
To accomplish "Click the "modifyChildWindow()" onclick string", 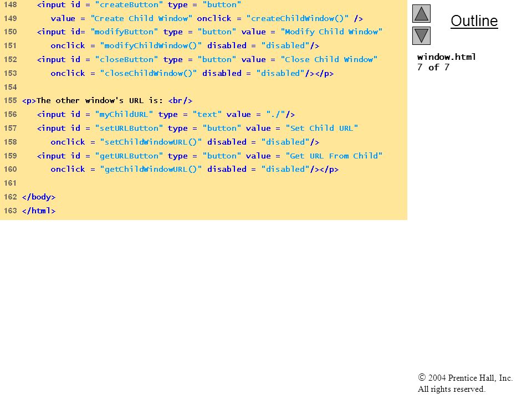I will point(151,45).
